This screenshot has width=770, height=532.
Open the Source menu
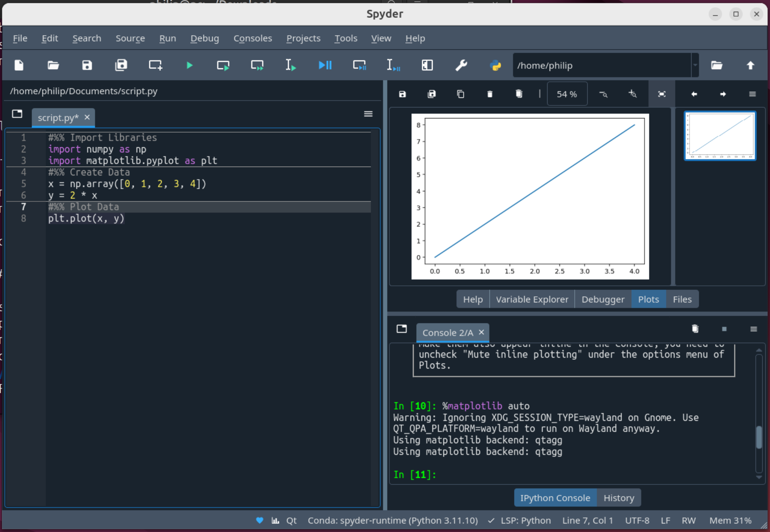click(130, 38)
